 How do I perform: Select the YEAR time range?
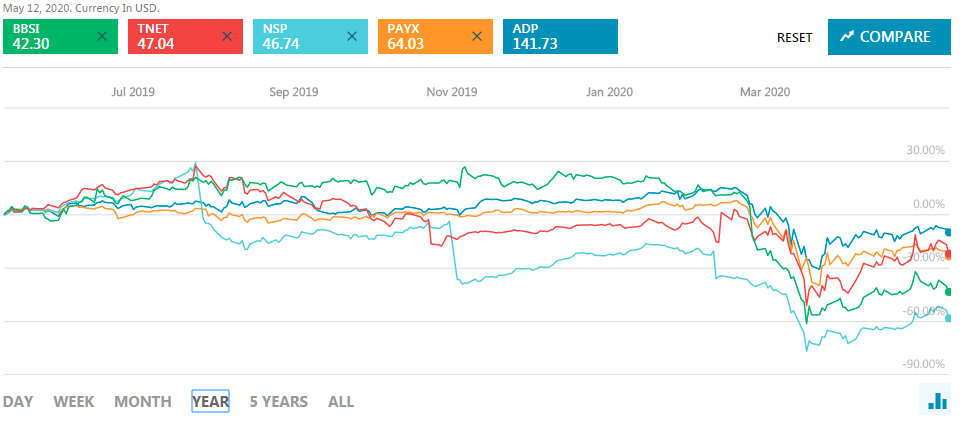210,402
